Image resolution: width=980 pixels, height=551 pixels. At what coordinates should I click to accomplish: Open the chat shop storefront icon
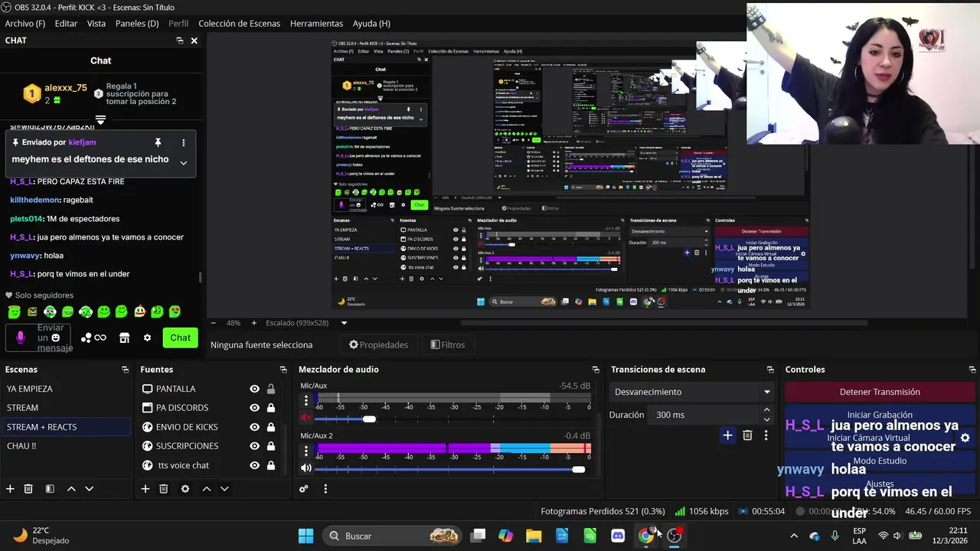[125, 337]
